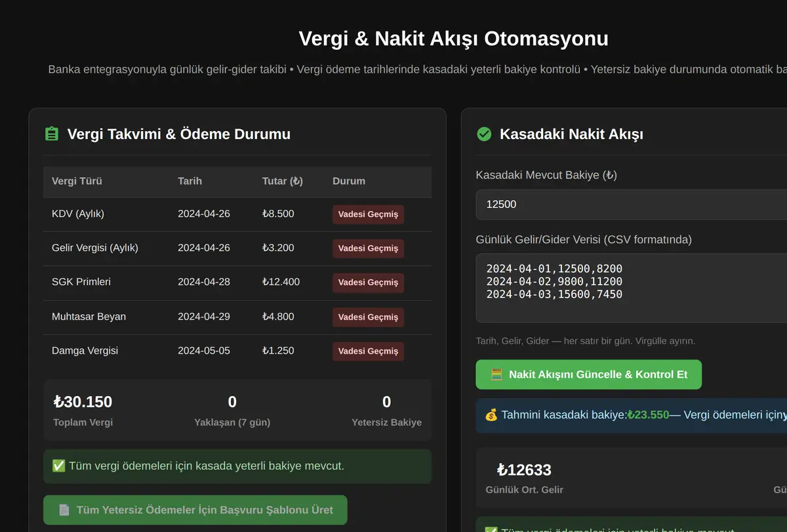The width and height of the screenshot is (787, 532).
Task: Click the Yaklaşan (7 gün) stat label
Action: pyautogui.click(x=232, y=422)
